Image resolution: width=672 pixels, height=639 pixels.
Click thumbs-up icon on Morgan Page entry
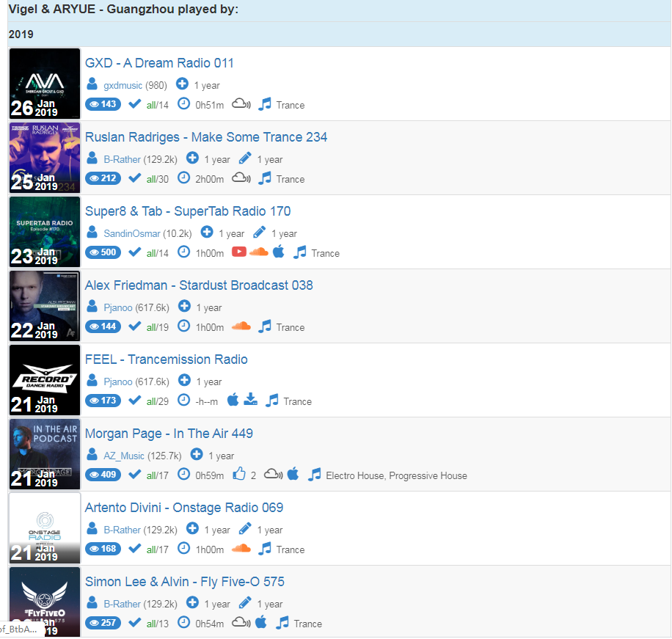click(239, 474)
